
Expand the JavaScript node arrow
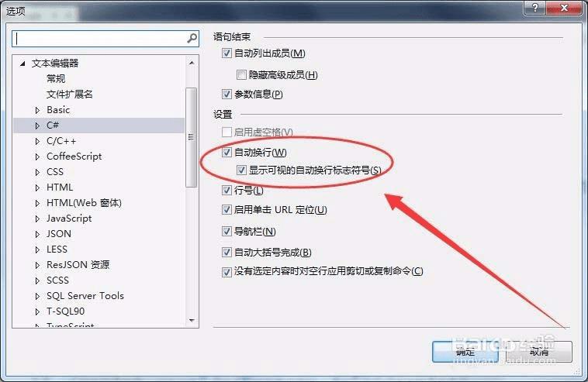(37, 219)
